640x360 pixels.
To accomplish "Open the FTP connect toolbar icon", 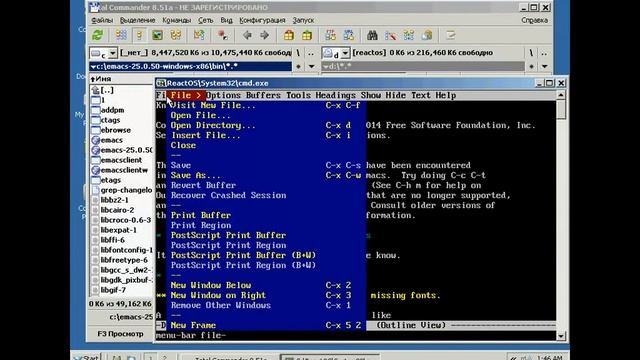I will [x=331, y=36].
